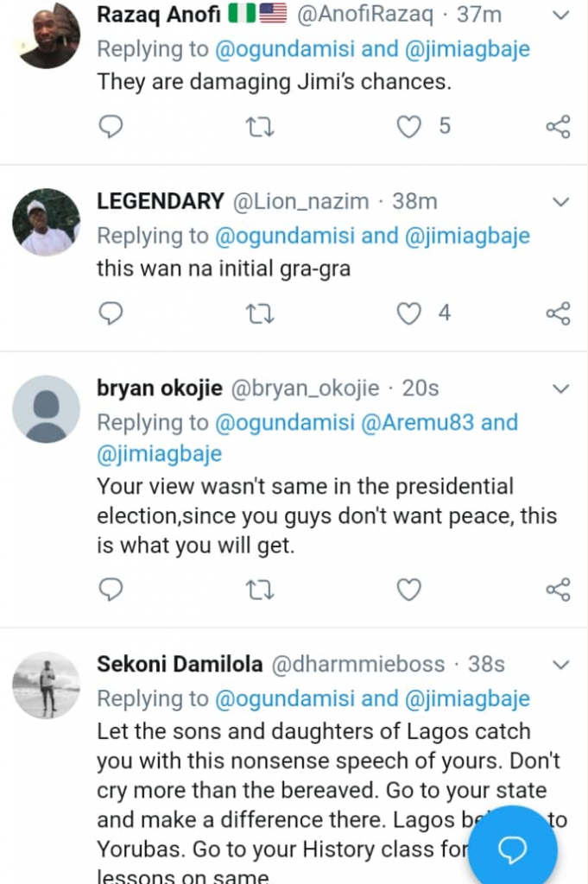Image resolution: width=588 pixels, height=884 pixels.
Task: Reply to bryan okojie's tweet
Action: (111, 590)
